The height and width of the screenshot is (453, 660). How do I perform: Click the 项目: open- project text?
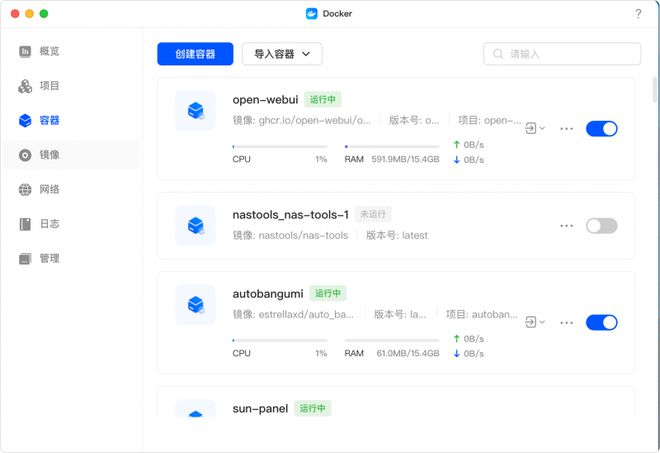(490, 120)
